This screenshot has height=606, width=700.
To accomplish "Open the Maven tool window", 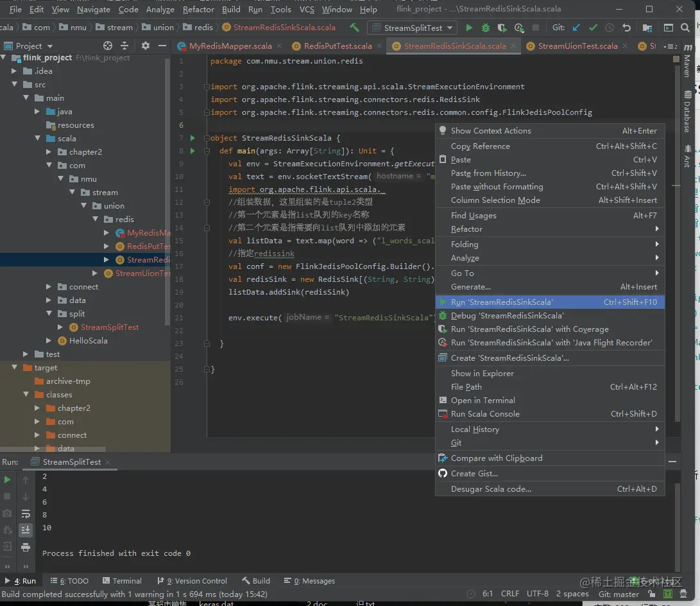I will point(688,60).
